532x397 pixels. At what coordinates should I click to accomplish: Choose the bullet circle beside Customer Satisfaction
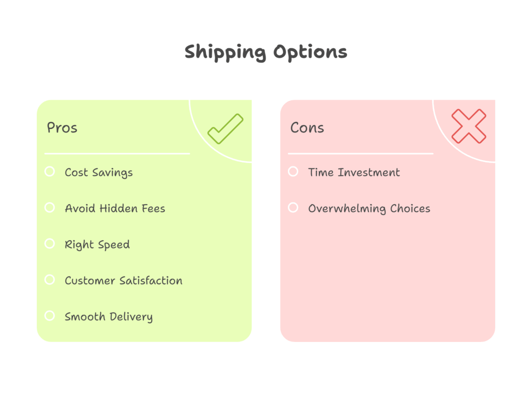(x=50, y=280)
